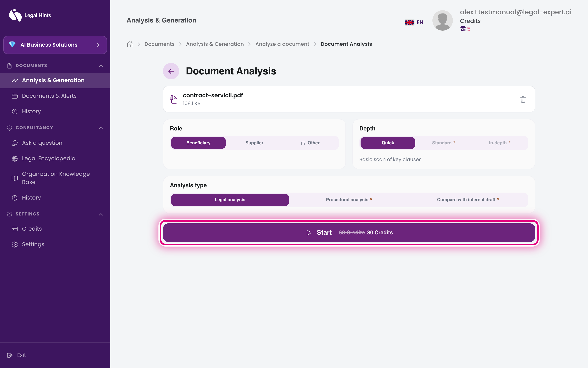Click the Exit door icon

tap(10, 355)
